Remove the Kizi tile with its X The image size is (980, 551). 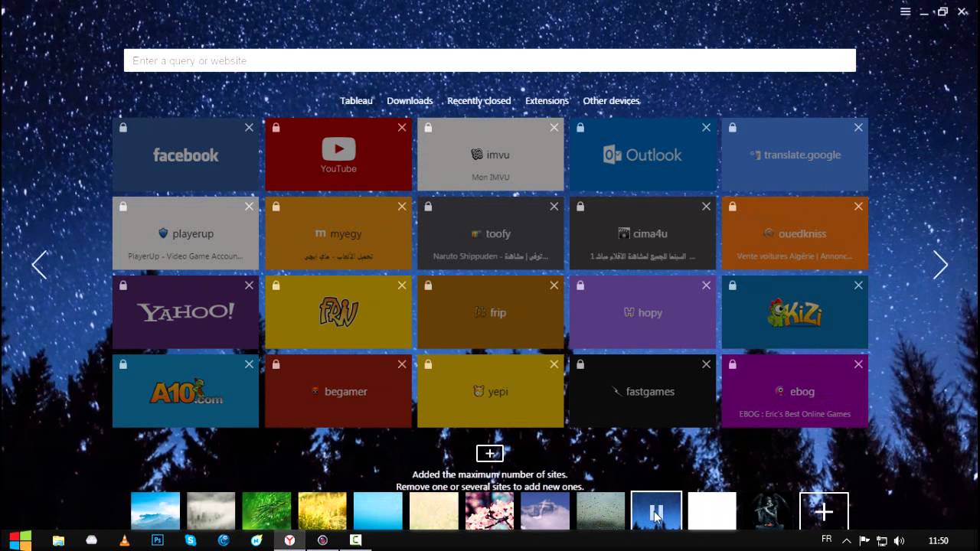click(858, 285)
